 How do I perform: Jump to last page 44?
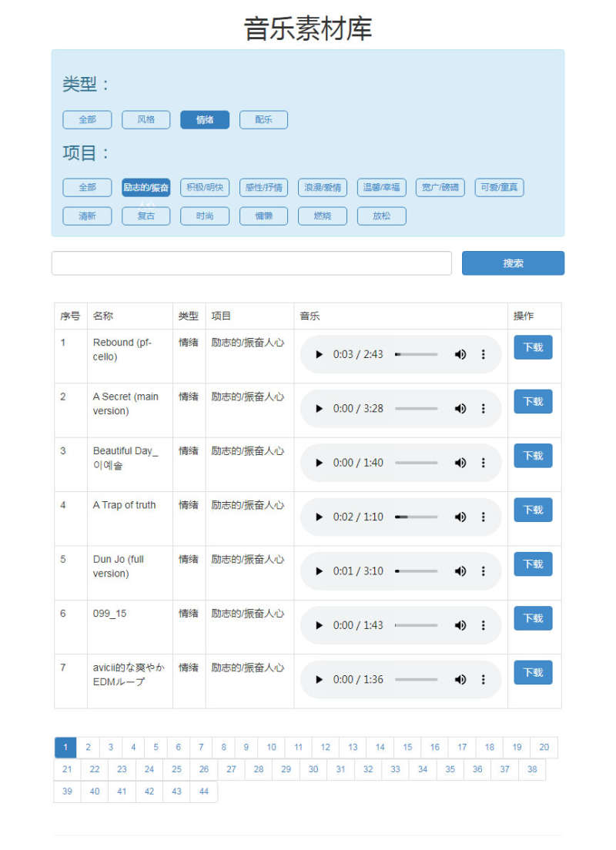click(x=204, y=791)
